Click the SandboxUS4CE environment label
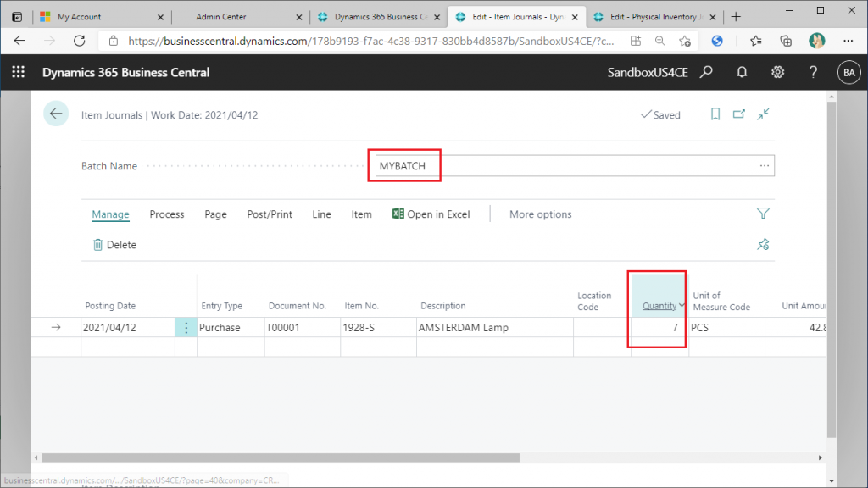The width and height of the screenshot is (868, 488). coord(648,73)
